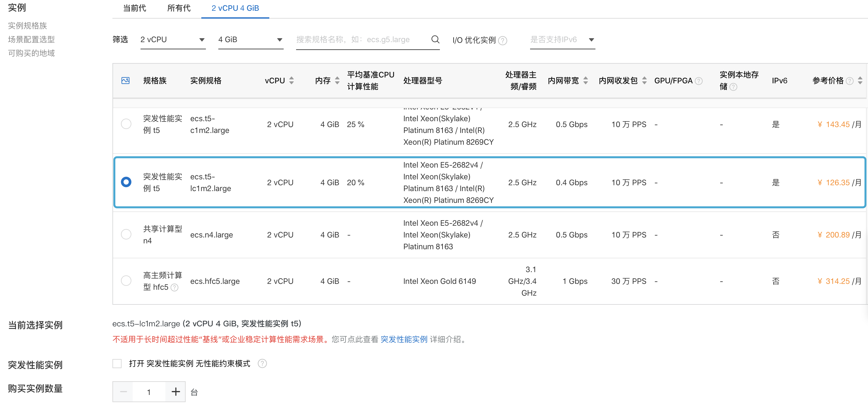This screenshot has height=409, width=868.
Task: Click the ￥126.35 /月 price cell
Action: 839,182
